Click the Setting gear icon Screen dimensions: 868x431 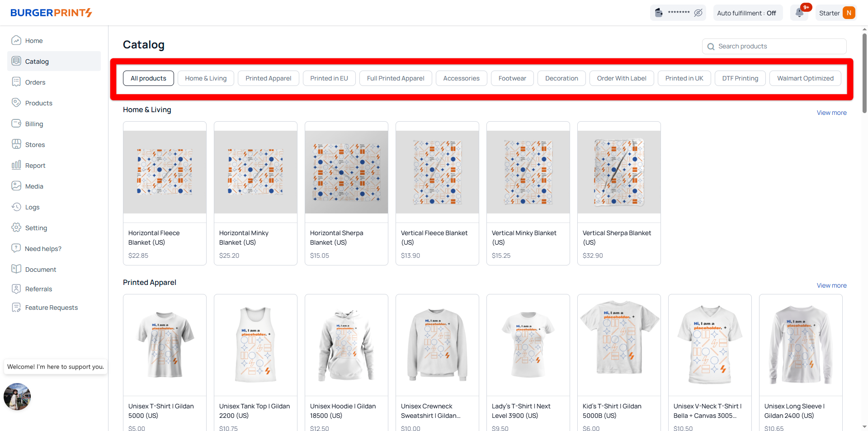pyautogui.click(x=16, y=227)
